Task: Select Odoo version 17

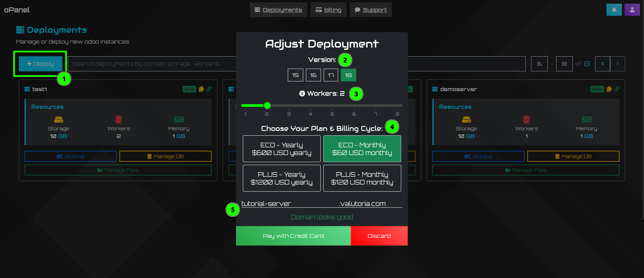Action: 331,75
